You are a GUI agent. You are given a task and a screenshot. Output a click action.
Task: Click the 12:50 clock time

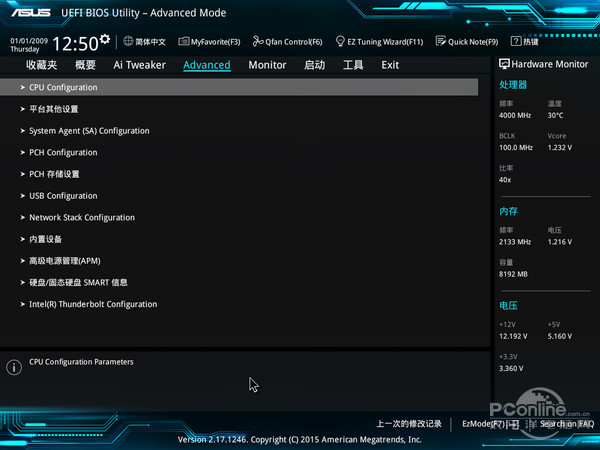pyautogui.click(x=75, y=44)
